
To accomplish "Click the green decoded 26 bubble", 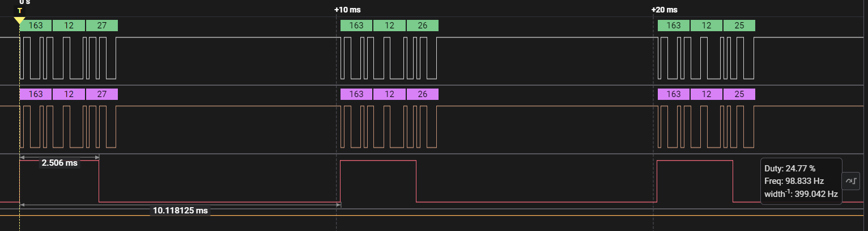I will click(x=422, y=26).
